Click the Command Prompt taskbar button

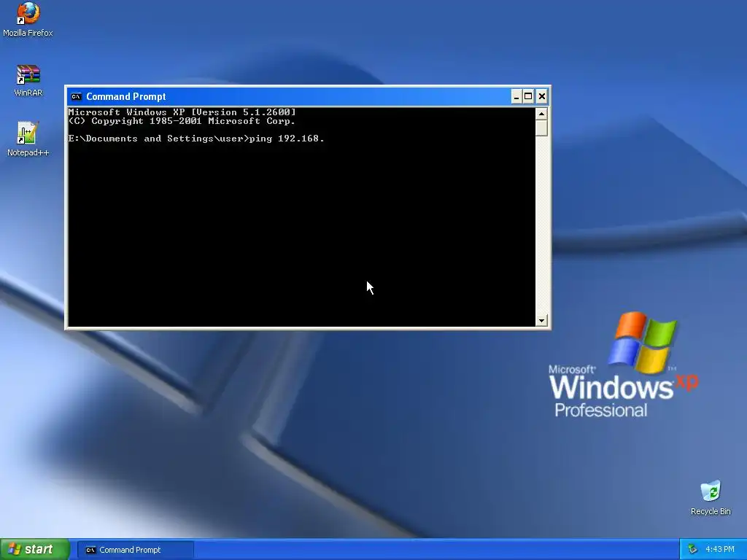pos(136,550)
